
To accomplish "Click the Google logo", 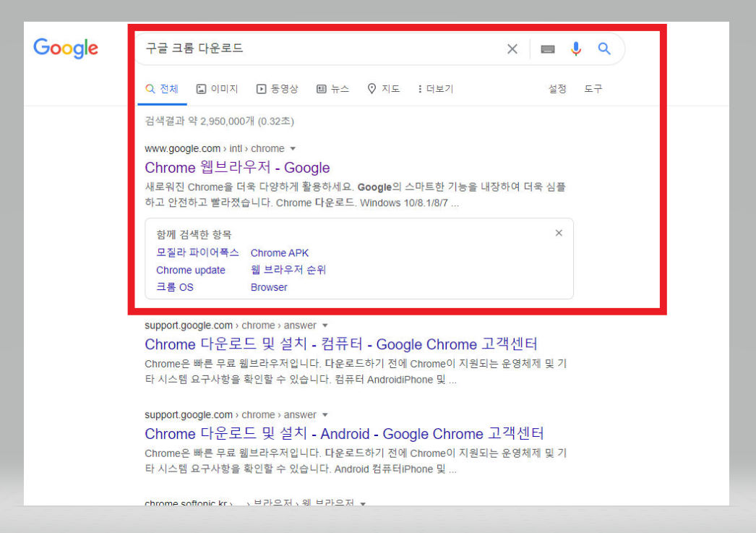I will pyautogui.click(x=66, y=48).
